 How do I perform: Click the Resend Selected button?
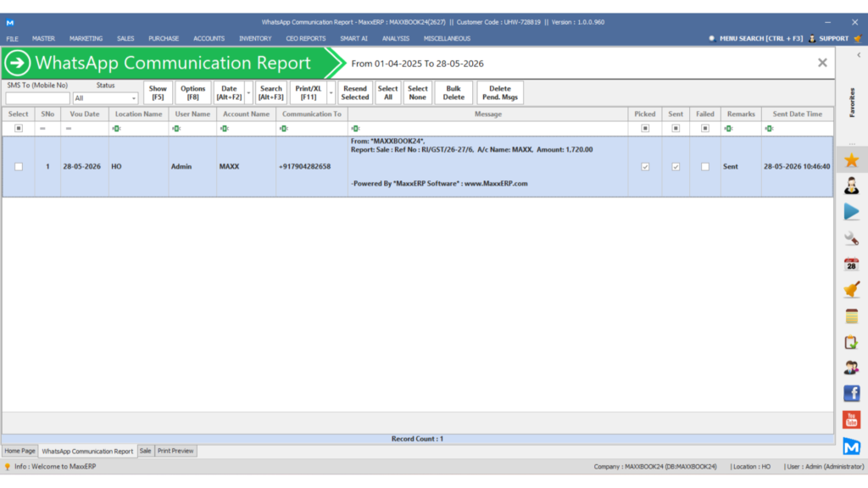coord(355,93)
